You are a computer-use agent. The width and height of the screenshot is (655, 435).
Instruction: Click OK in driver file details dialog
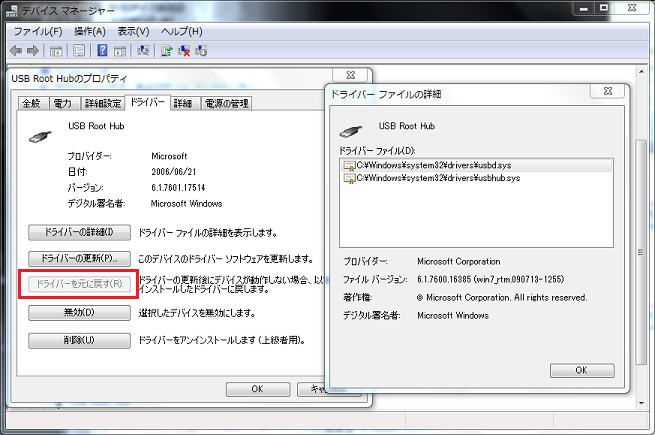pos(582,370)
